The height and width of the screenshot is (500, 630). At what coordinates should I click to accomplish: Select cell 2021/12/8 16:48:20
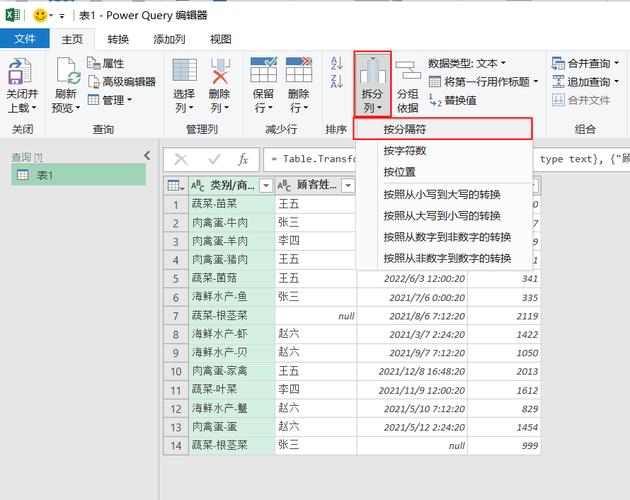[412, 371]
